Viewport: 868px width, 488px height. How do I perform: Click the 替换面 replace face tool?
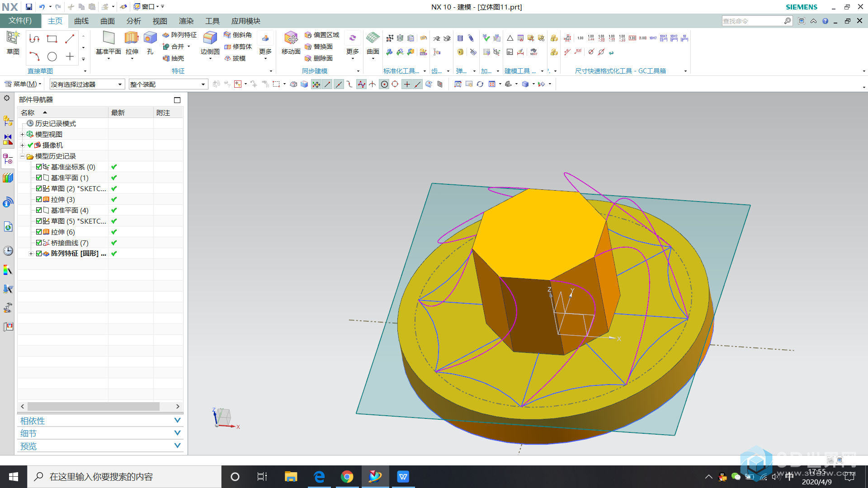point(319,47)
